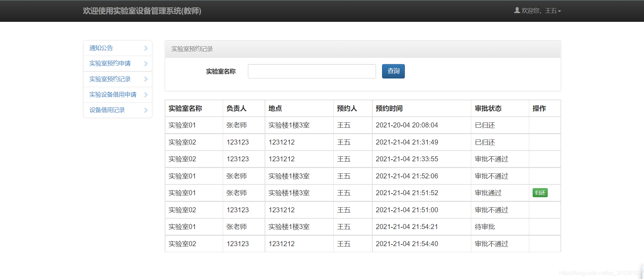The height and width of the screenshot is (279, 644).
Task: Click 审批不通过 in the 21:52:06 row
Action: pos(491,176)
